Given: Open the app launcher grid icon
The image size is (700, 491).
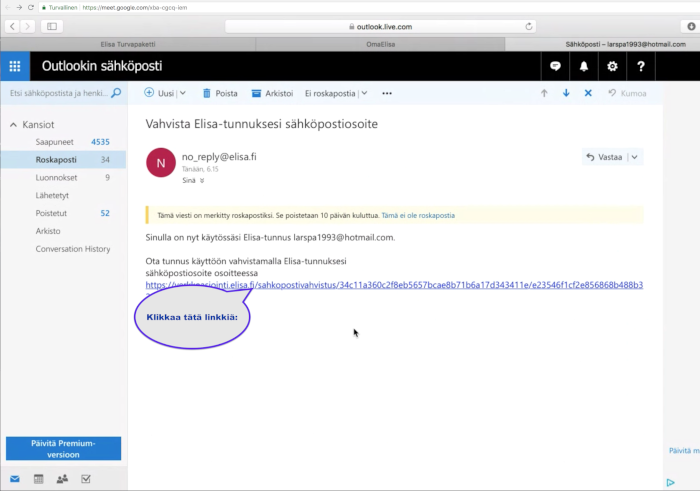Looking at the screenshot, I should 14,67.
